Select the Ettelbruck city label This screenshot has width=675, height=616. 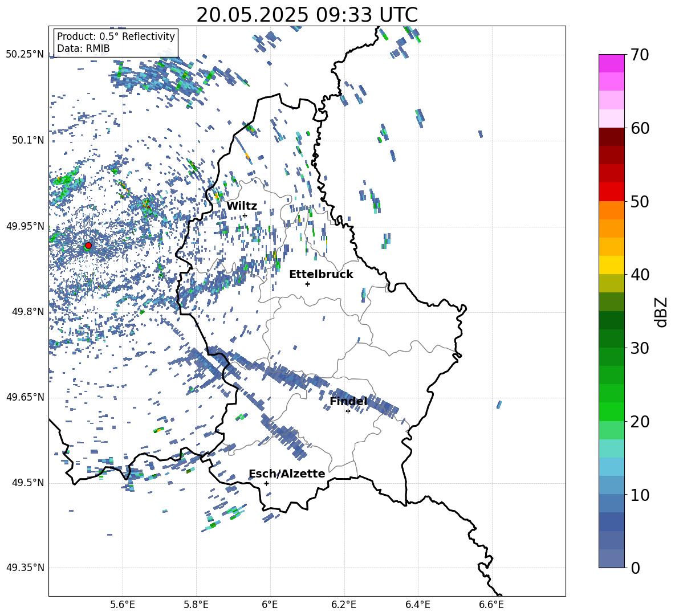321,274
